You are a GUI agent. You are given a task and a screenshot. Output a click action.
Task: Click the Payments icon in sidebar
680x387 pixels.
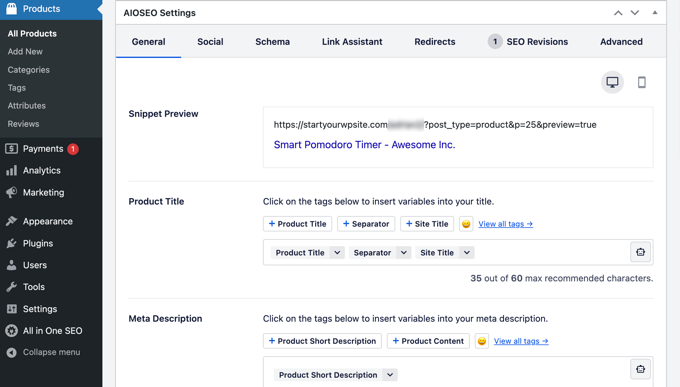12,149
